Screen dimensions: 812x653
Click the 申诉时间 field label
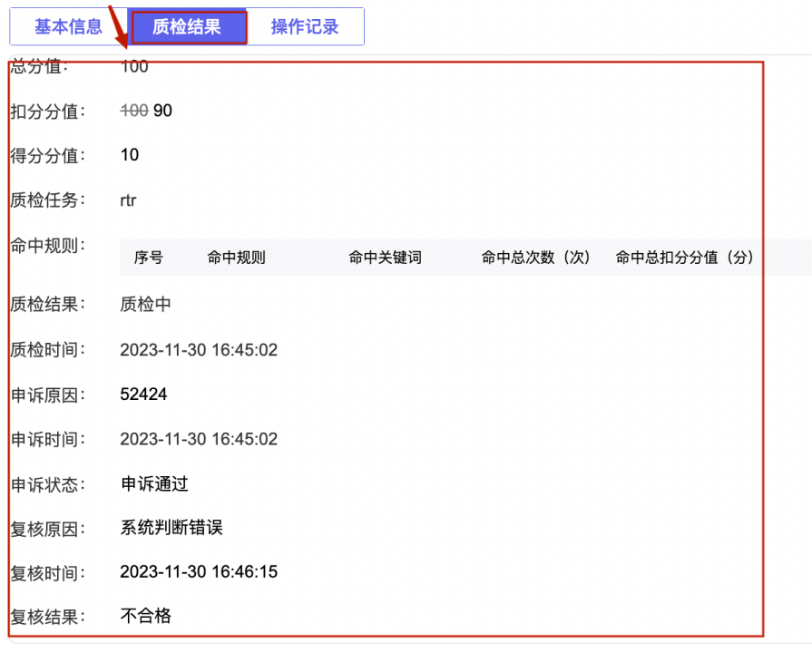click(48, 440)
